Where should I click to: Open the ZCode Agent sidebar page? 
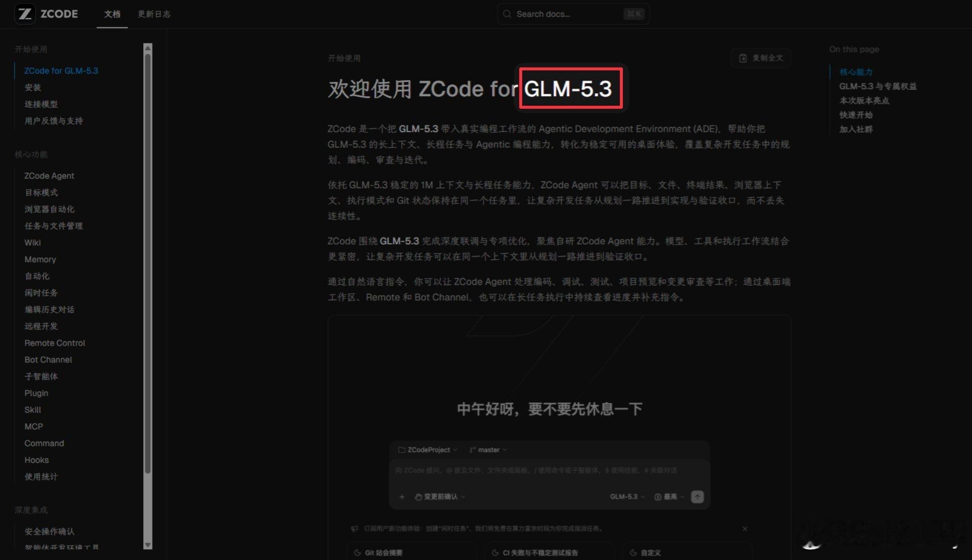click(x=49, y=176)
